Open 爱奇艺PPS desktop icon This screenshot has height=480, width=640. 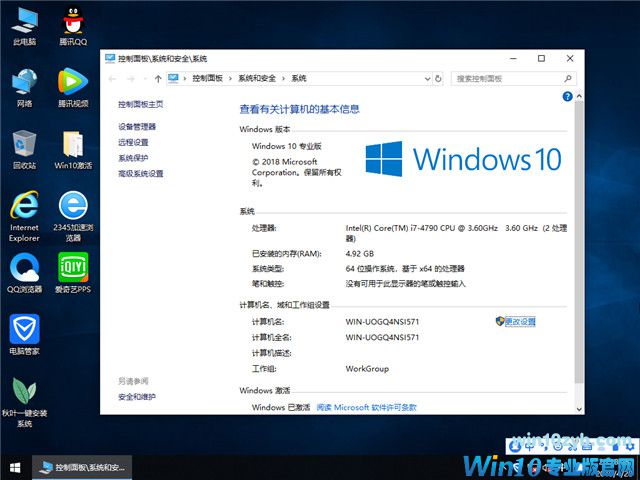pyautogui.click(x=73, y=273)
